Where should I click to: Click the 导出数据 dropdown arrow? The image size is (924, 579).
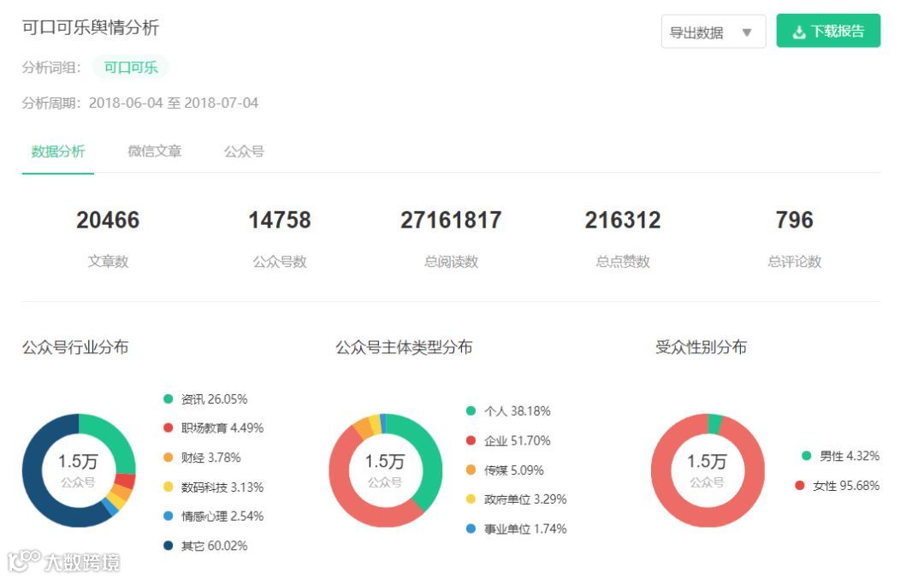click(747, 32)
